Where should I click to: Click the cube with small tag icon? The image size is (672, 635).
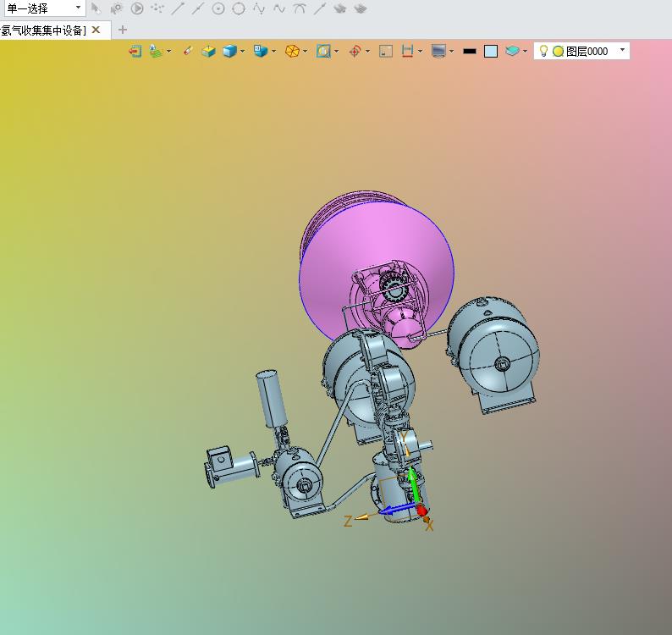tap(261, 52)
